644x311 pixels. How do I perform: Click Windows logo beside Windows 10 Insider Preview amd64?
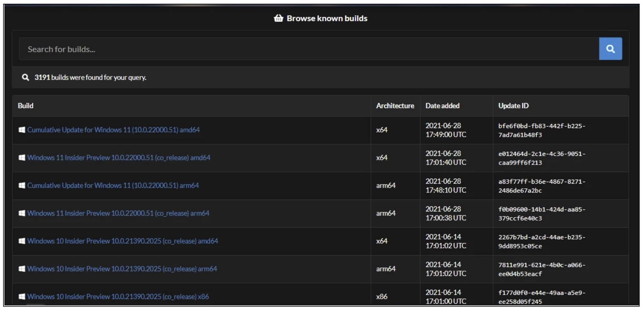[x=22, y=241]
